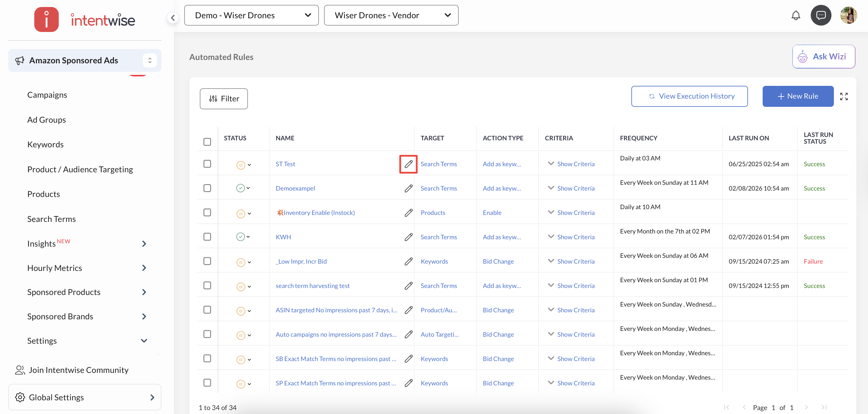Open the user profile avatar
The width and height of the screenshot is (868, 414).
[x=848, y=16]
